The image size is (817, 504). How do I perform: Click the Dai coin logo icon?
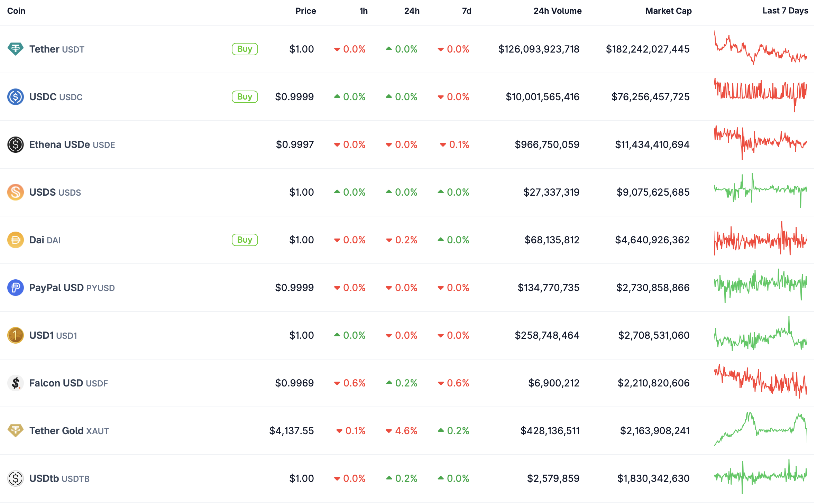click(x=16, y=240)
